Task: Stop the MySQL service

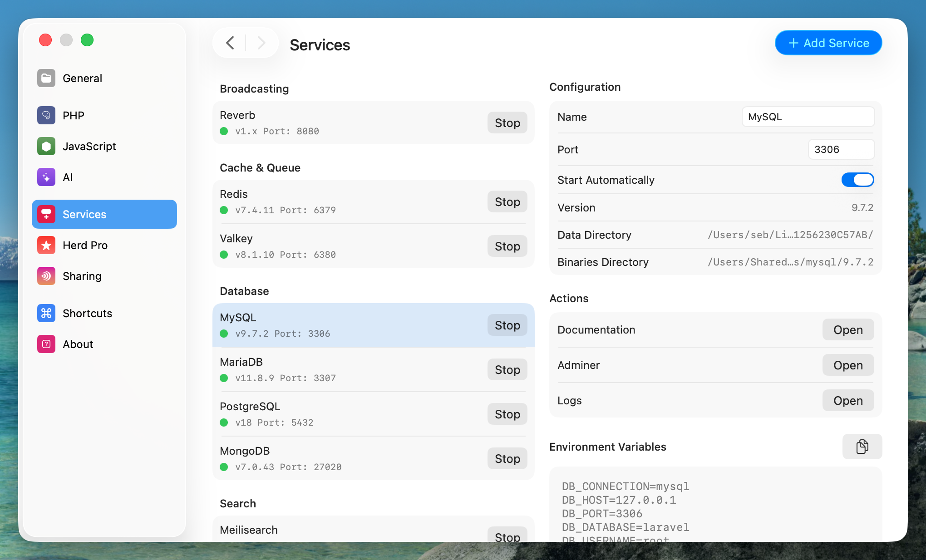Action: [507, 325]
